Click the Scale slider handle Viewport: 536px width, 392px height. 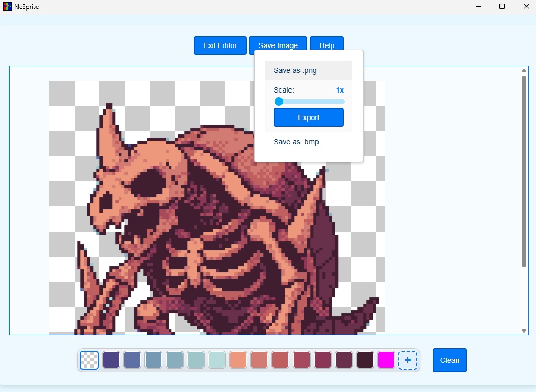pyautogui.click(x=279, y=102)
